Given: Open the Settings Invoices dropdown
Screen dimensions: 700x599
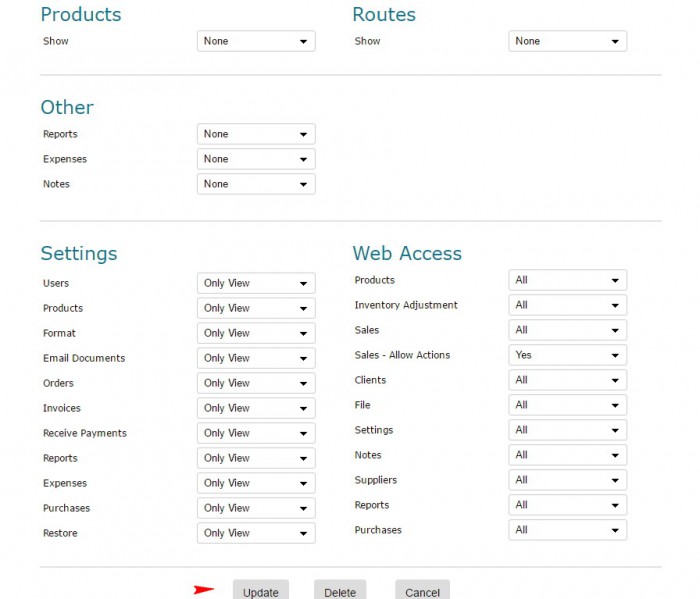Looking at the screenshot, I should (256, 408).
